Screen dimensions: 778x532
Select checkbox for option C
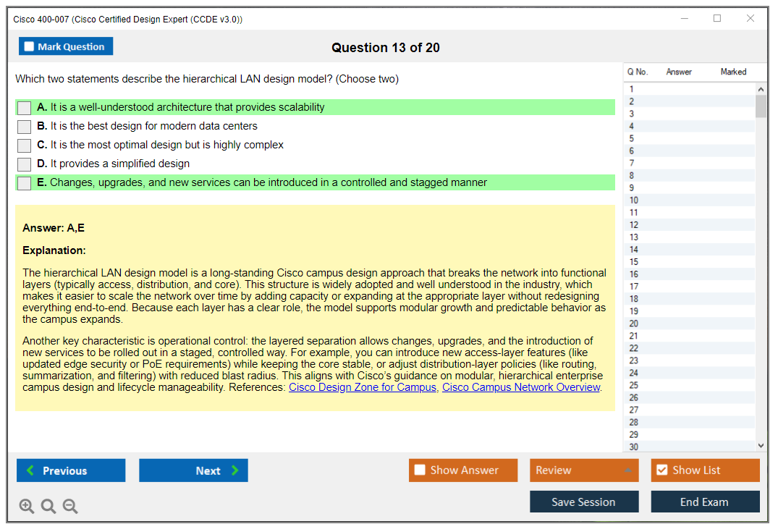coord(25,145)
